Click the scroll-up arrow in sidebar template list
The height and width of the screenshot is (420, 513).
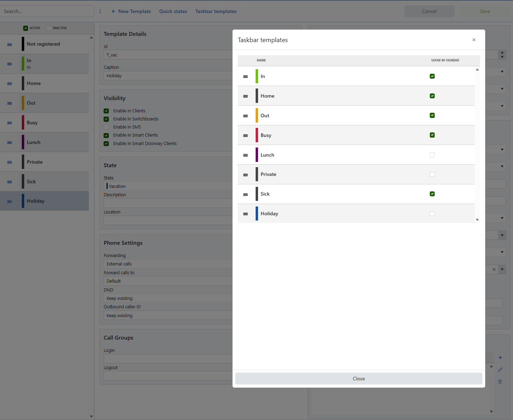[91, 37]
